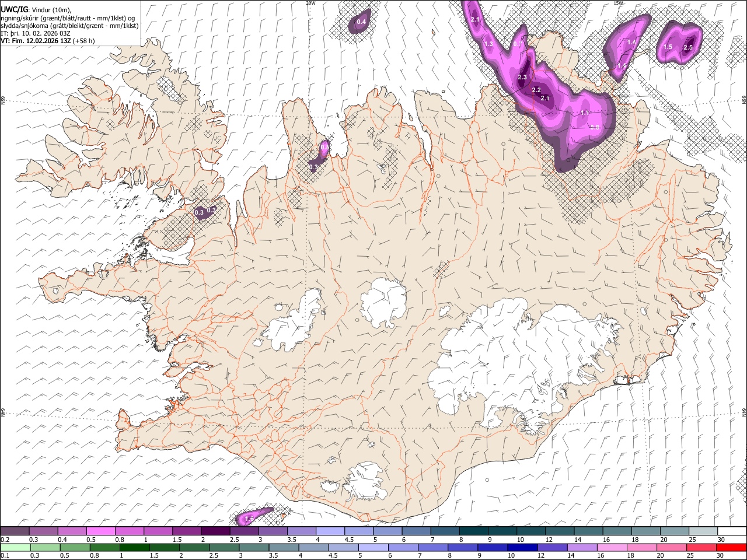Click the '0.1' label in the lower legend row
747x560 pixels.
point(5,556)
